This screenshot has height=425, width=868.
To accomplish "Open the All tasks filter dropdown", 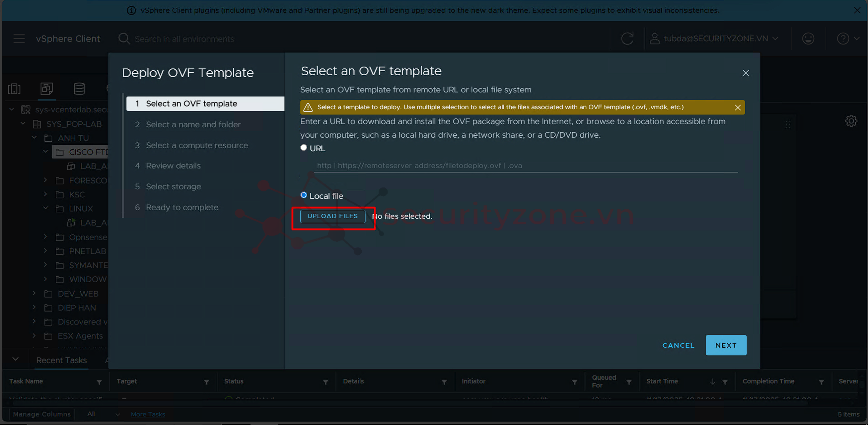I will tap(103, 414).
